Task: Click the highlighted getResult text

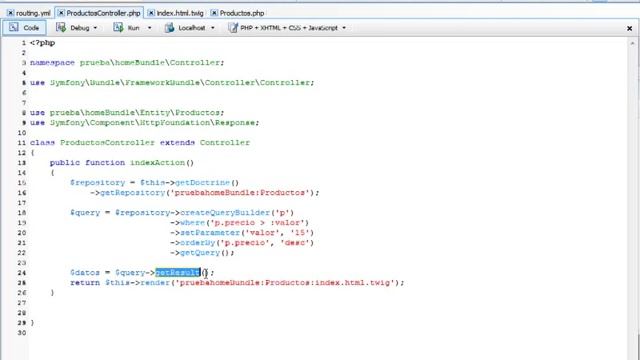Action: coord(178,272)
